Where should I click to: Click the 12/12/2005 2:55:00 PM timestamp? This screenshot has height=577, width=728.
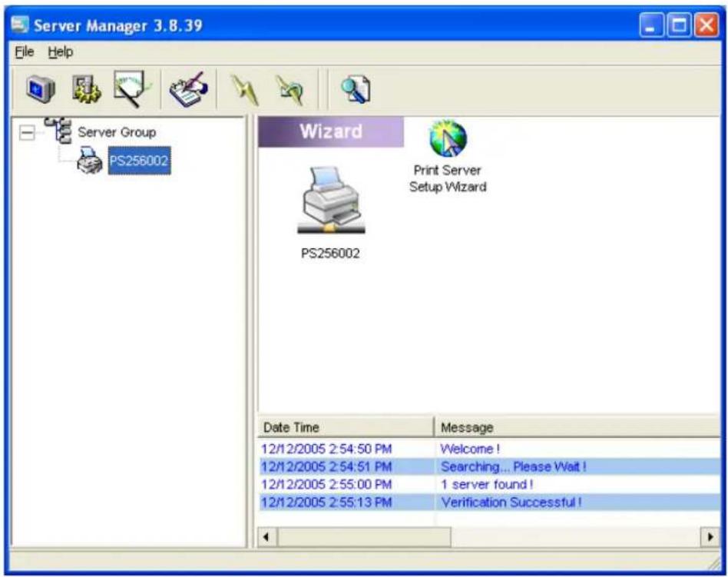pyautogui.click(x=326, y=485)
